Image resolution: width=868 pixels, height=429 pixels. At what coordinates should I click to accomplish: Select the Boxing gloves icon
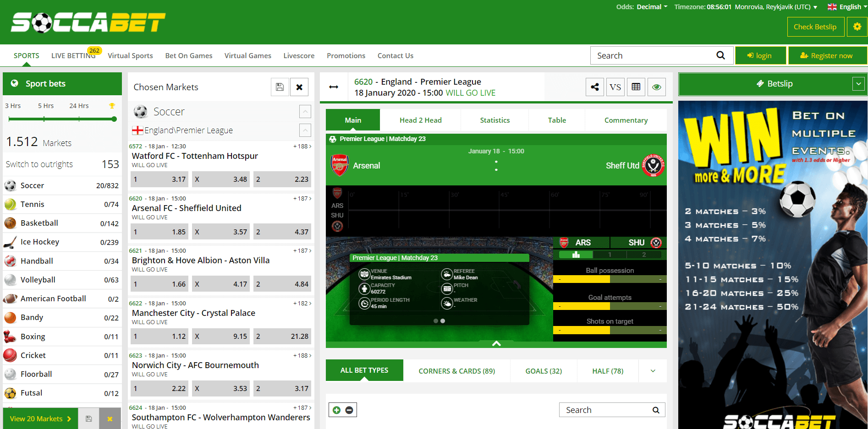point(10,337)
